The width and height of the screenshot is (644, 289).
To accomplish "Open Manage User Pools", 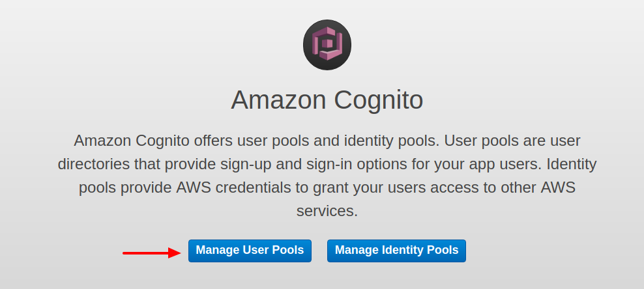I will (250, 251).
